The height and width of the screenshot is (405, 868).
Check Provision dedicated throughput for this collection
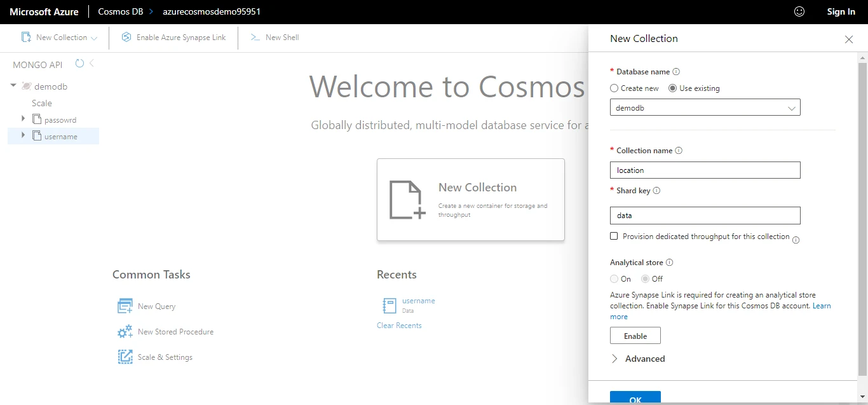614,236
